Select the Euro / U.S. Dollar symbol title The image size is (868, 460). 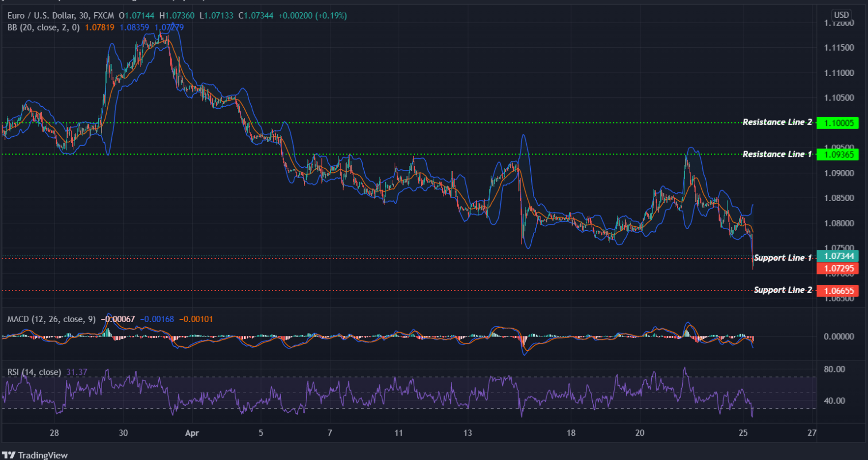click(x=60, y=16)
